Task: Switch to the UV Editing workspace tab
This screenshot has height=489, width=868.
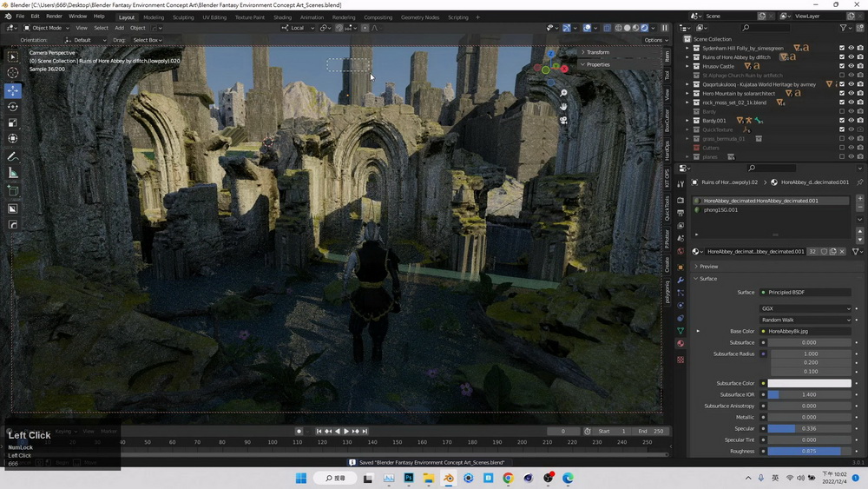Action: click(214, 17)
